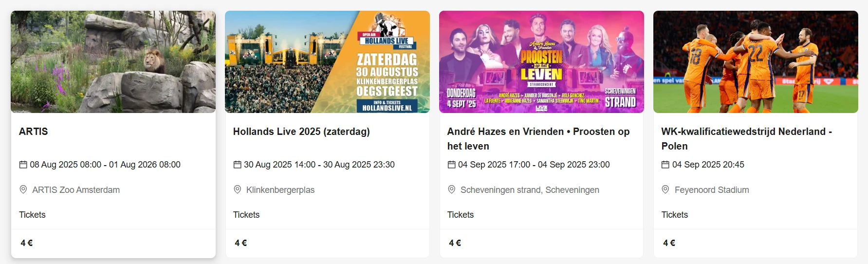Click the calendar icon on ARTIS card
The width and height of the screenshot is (868, 264).
(23, 165)
